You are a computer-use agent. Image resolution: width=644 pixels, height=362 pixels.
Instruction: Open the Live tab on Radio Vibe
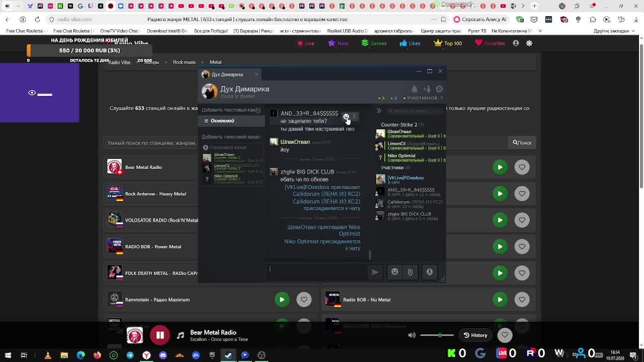[305, 43]
